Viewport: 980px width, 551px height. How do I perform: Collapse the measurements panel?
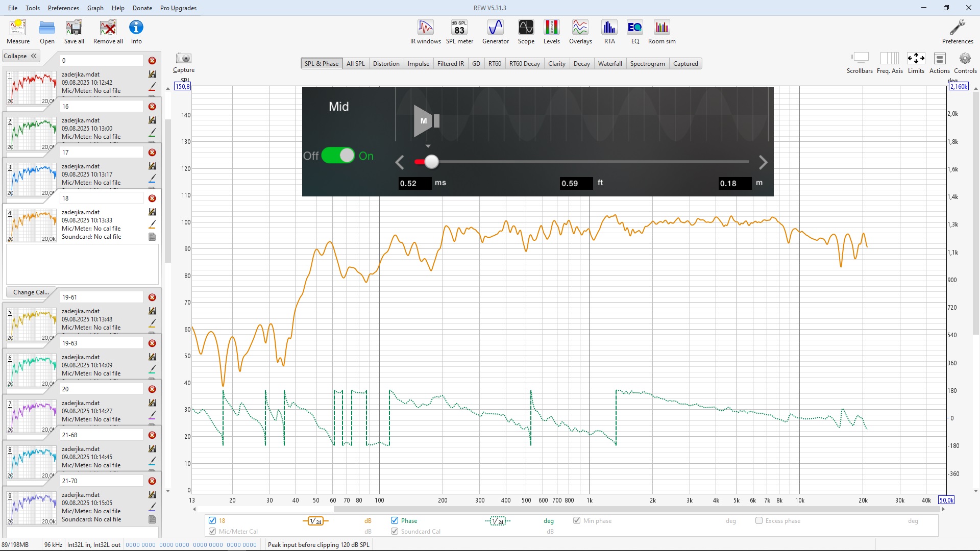pyautogui.click(x=20, y=56)
